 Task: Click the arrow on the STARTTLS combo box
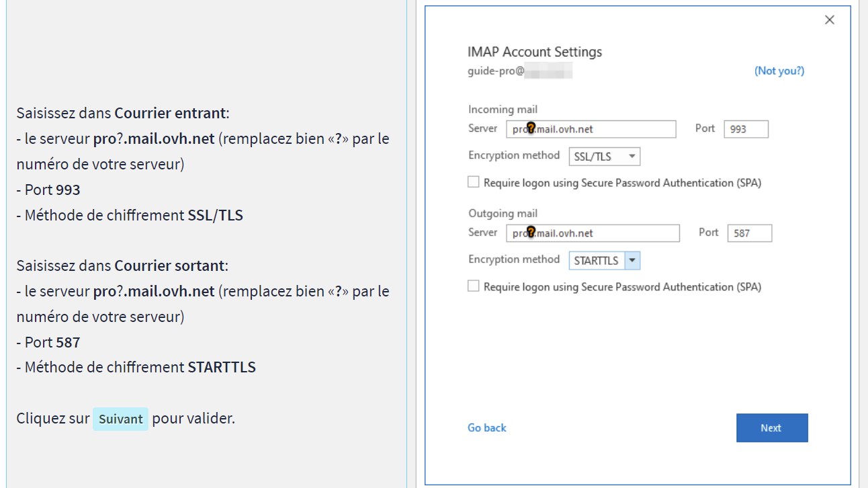tap(632, 261)
